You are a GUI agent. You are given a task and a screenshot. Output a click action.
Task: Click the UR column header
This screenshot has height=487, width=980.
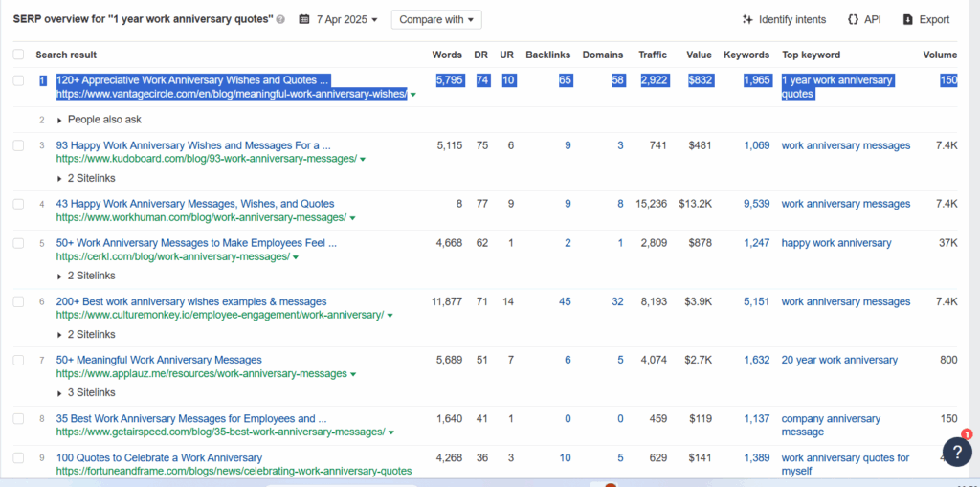(507, 55)
